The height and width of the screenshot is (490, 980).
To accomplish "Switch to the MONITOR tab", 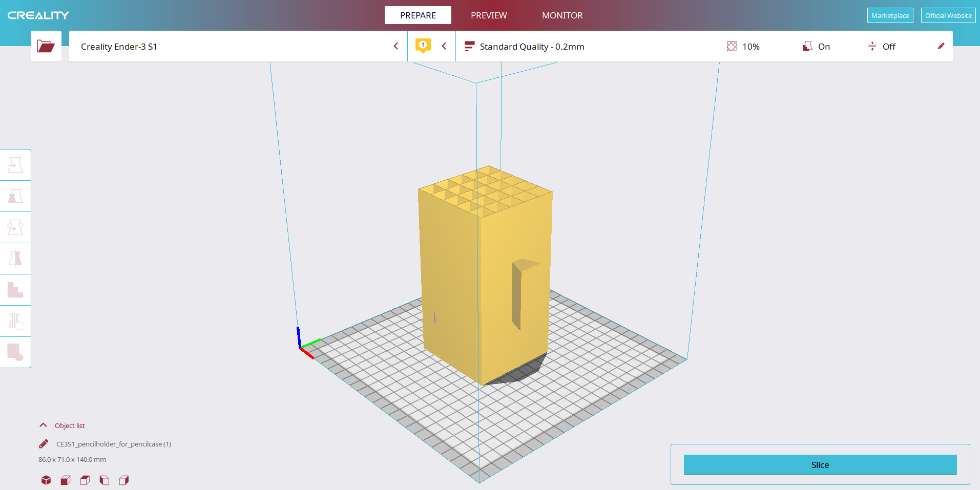I will [562, 15].
